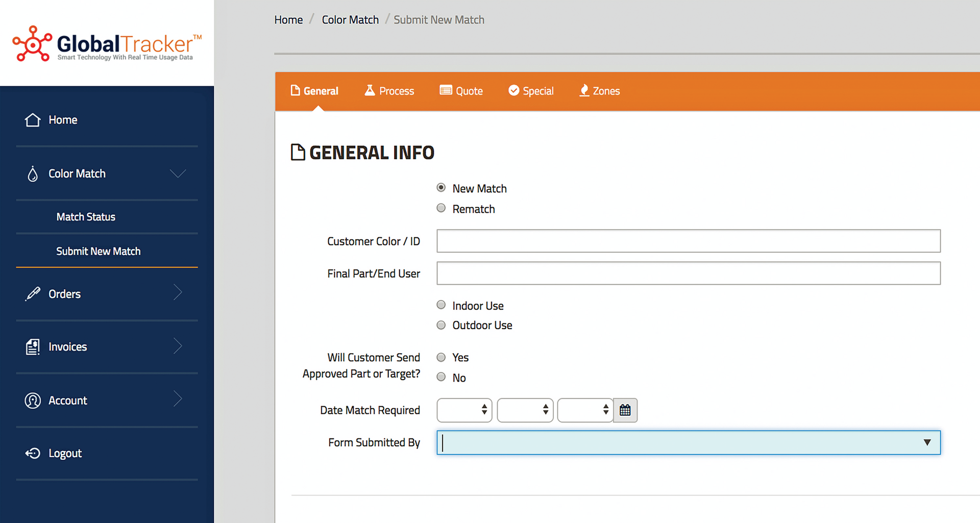Open Color Match from the breadcrumb
980x523 pixels.
click(x=350, y=19)
